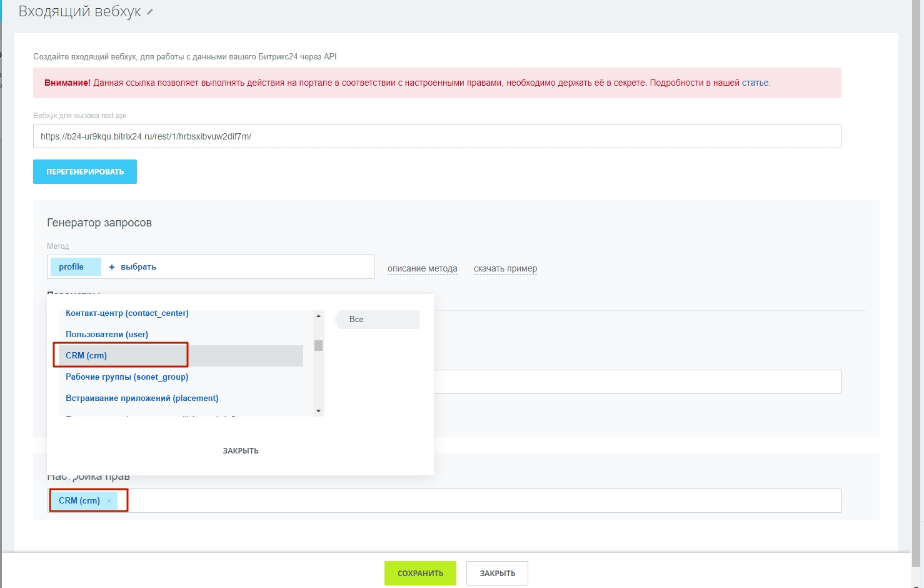Click the «Все» filter tab

(378, 319)
